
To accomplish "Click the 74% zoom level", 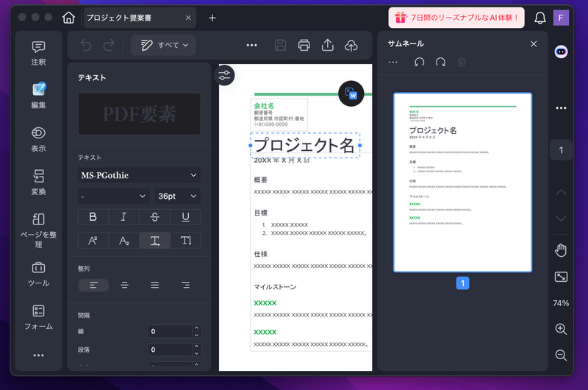I will 561,303.
